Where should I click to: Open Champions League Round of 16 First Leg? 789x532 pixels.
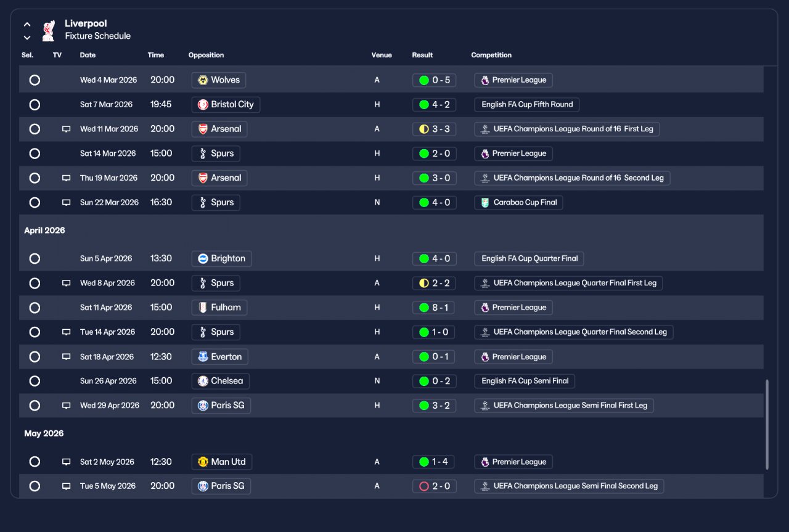point(567,129)
